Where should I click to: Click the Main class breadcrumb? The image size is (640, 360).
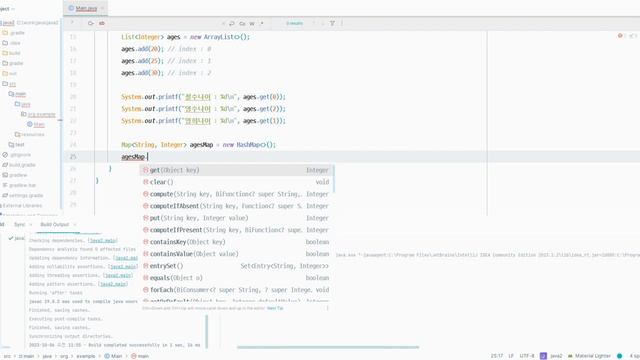tap(113, 356)
